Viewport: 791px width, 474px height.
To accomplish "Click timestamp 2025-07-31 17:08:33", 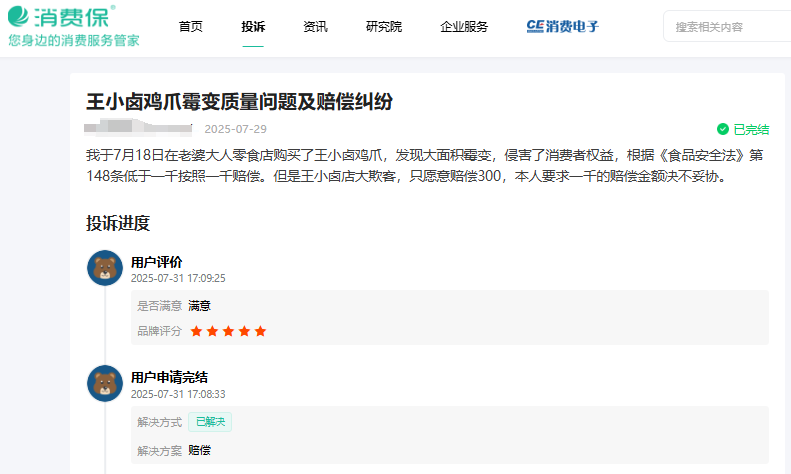I will 178,394.
